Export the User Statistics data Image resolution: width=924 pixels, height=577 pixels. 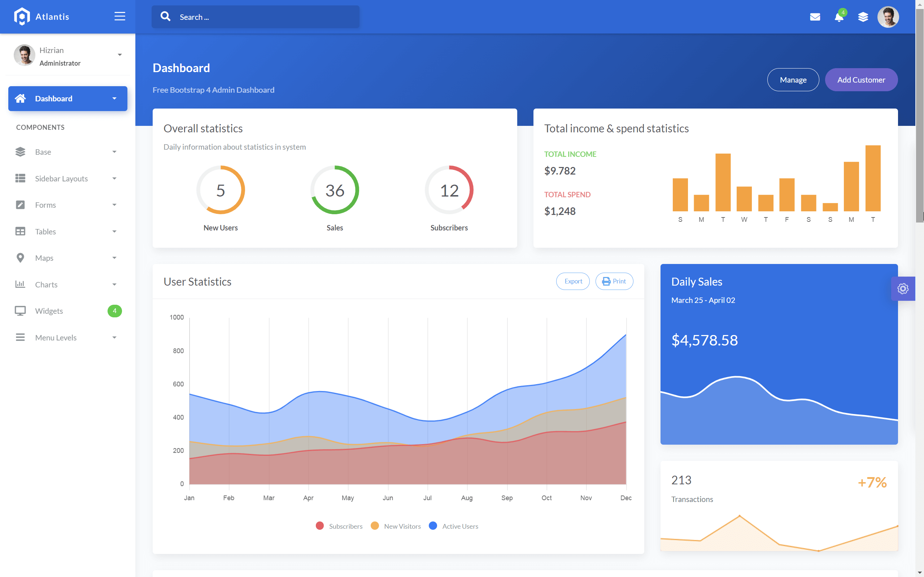(573, 281)
